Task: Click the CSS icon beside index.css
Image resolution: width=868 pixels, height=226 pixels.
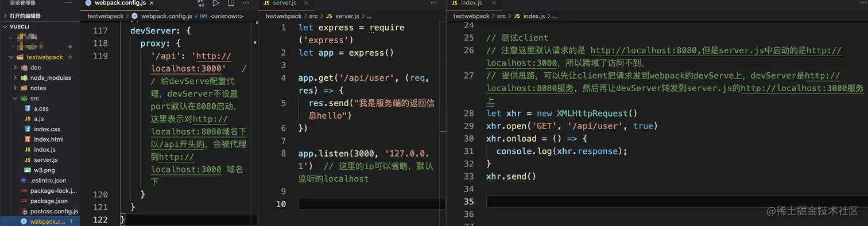Action: (x=28, y=129)
